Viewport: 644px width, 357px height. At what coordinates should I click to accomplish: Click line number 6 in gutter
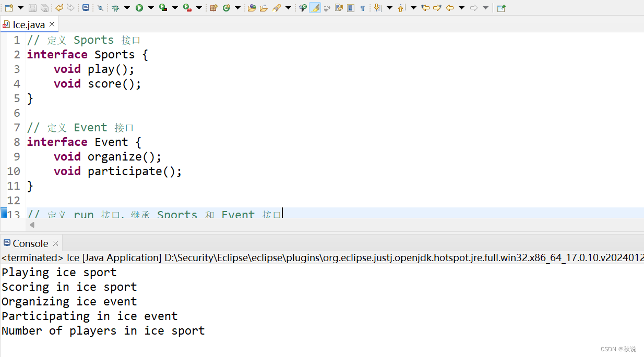16,113
